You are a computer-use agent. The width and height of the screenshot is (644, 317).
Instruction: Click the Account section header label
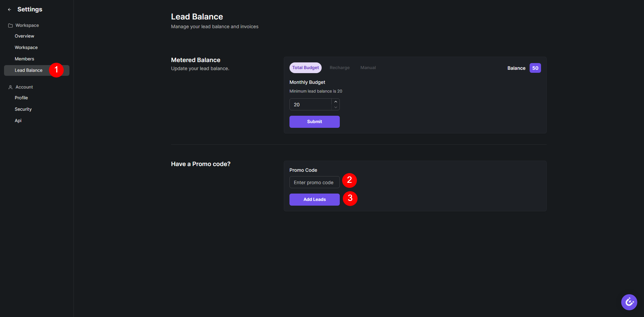(24, 87)
